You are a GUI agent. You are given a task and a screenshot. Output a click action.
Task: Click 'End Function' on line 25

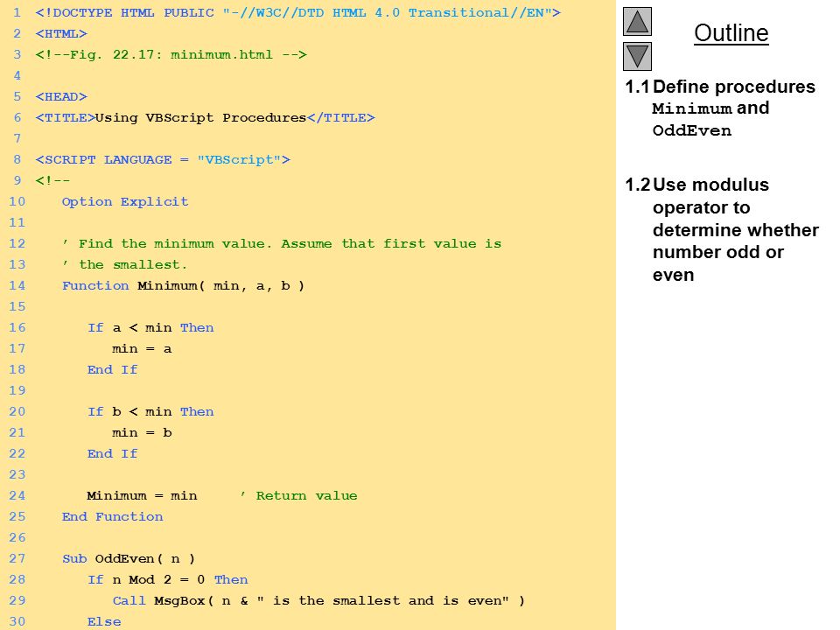click(x=113, y=517)
